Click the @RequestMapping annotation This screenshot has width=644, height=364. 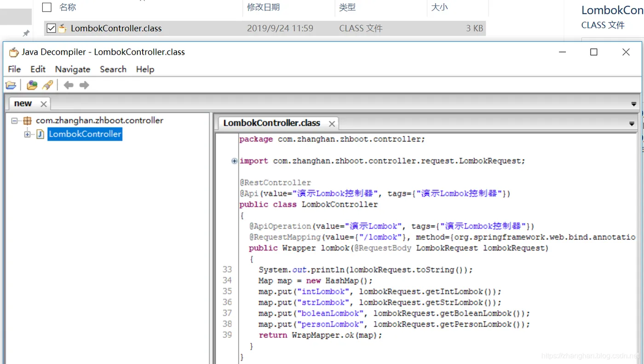coord(285,237)
